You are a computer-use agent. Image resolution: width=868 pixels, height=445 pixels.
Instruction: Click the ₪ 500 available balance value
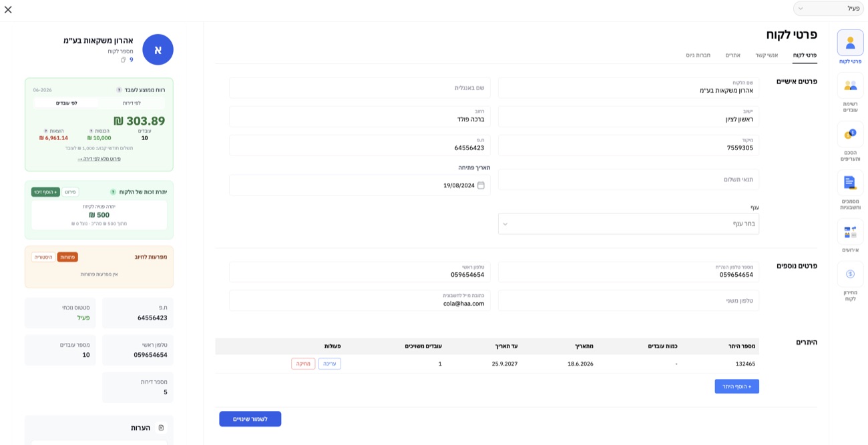(99, 215)
